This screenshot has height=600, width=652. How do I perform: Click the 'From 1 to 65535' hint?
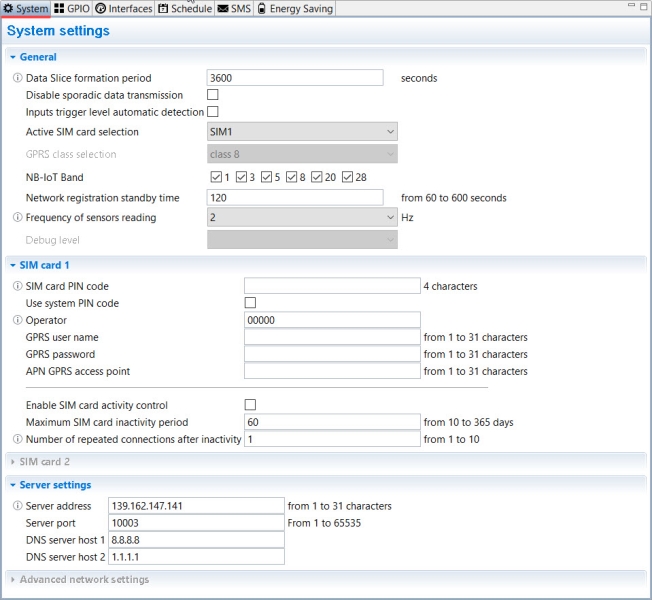[x=324, y=523]
